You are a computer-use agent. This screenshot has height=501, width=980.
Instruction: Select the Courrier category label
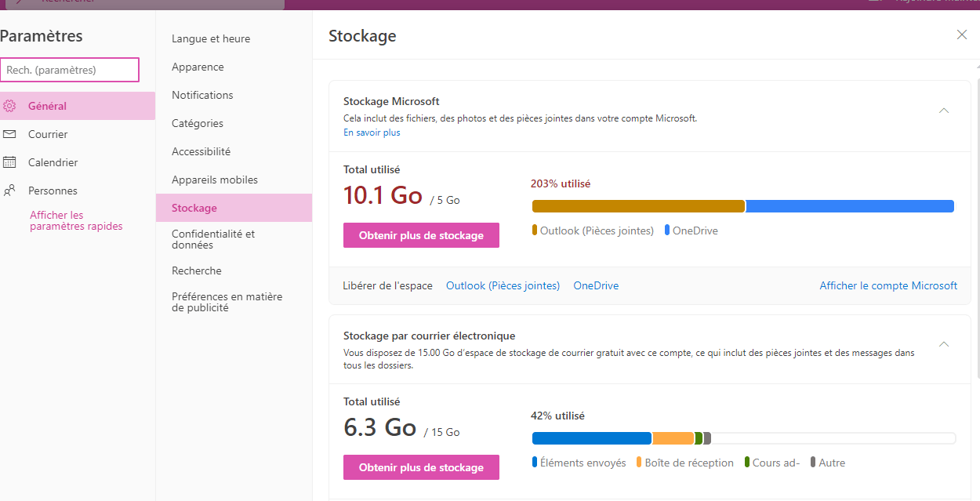(x=48, y=134)
